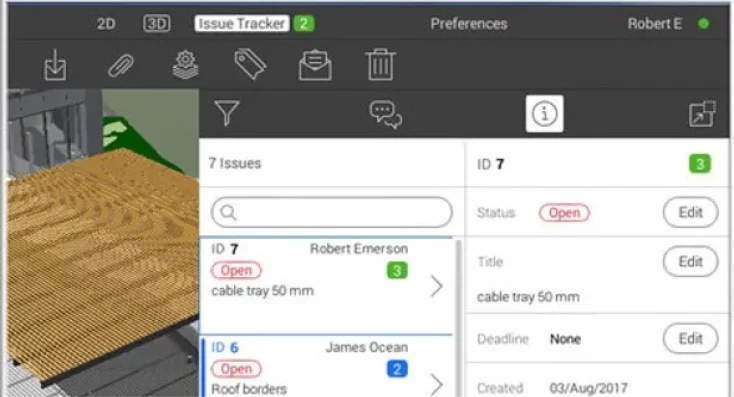Viewport: 734px width, 397px height.
Task: Open the Preferences menu
Action: (469, 23)
